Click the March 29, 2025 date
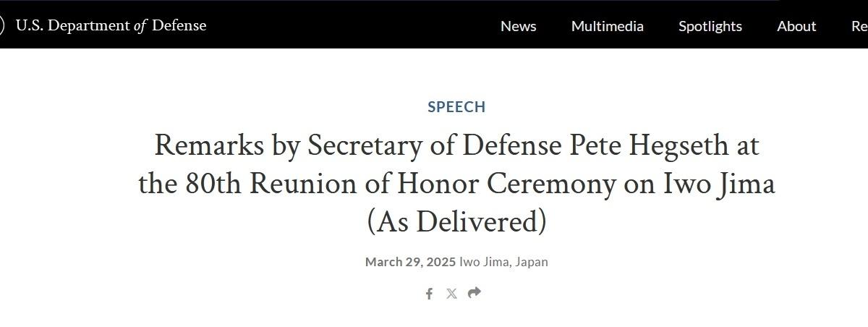 coord(410,262)
